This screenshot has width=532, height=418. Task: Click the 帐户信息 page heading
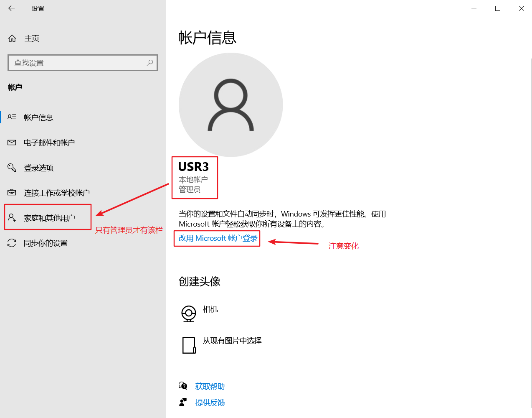pyautogui.click(x=207, y=38)
